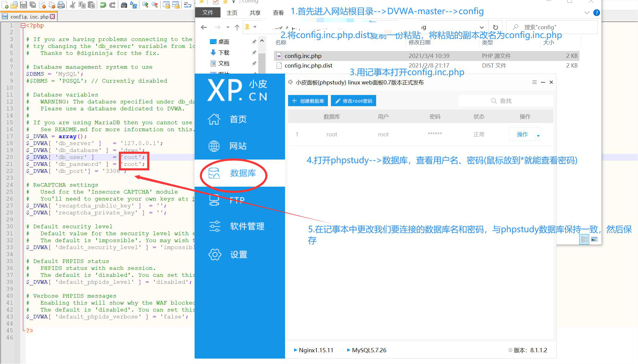
Task: Toggle the checkbox in Explorer quick access toolbar
Action: [x=215, y=2]
